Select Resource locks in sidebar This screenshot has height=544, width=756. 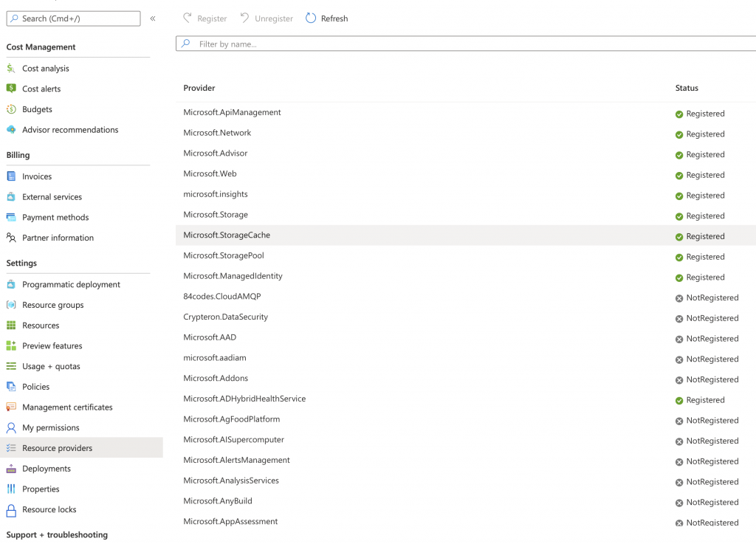click(x=49, y=509)
